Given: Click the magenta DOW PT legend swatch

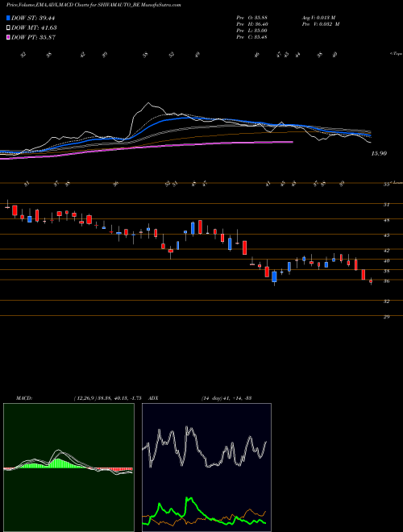Looking at the screenshot, I should click(8, 37).
